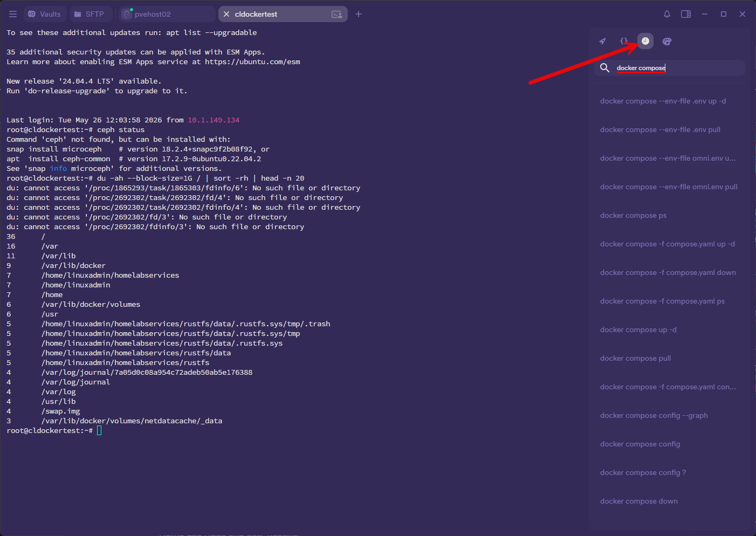This screenshot has height=536, width=756.
Task: Open the hamburger main menu
Action: click(x=13, y=14)
